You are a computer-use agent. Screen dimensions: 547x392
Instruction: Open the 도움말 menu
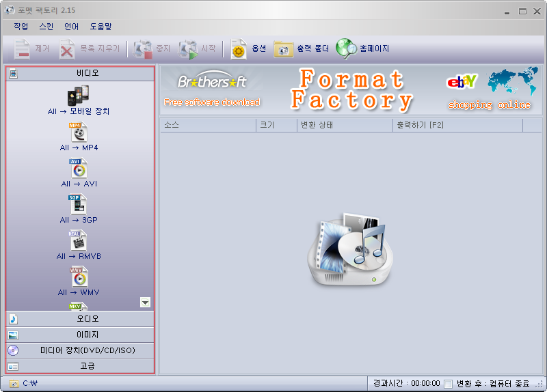tap(101, 27)
